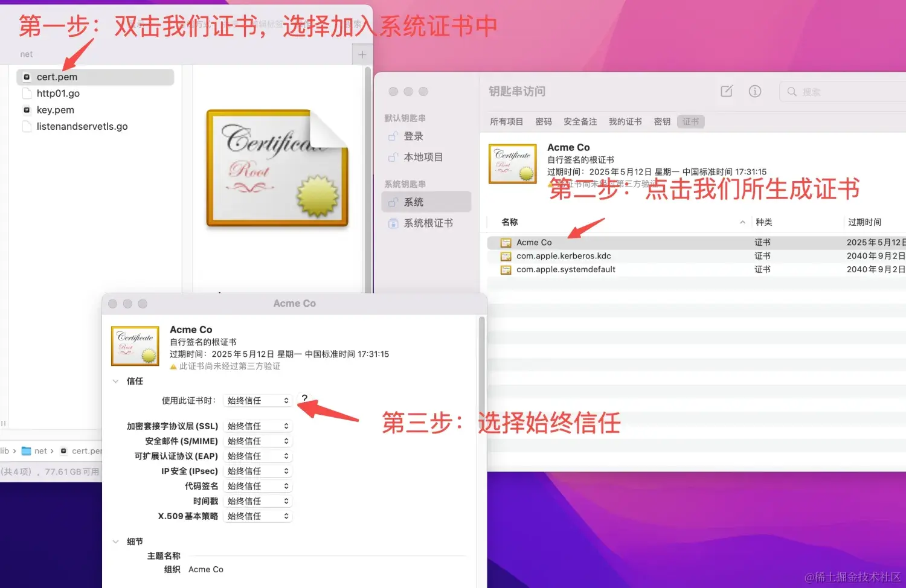Open the 安全邮件 (S/MIME) trust dropdown
This screenshot has width=906, height=588.
(258, 441)
